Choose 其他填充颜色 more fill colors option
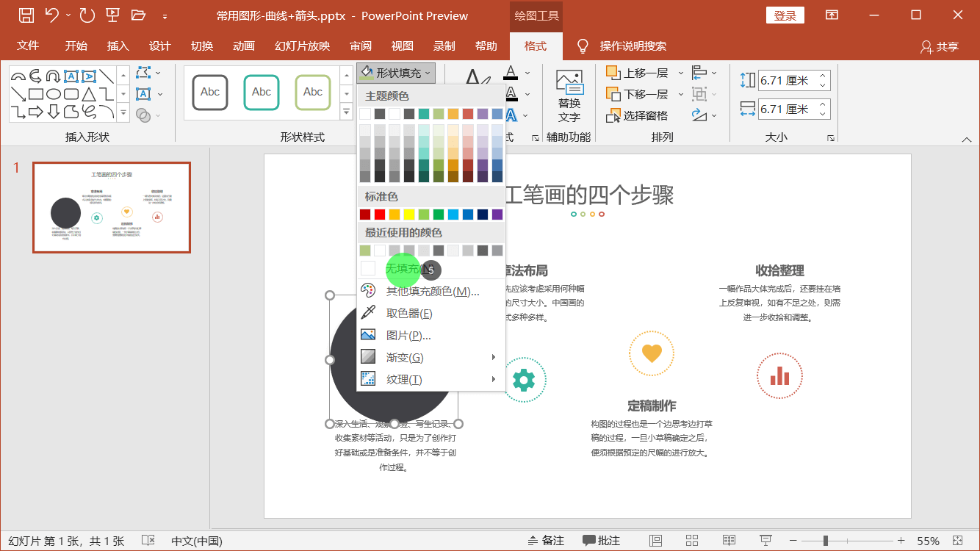The height and width of the screenshot is (551, 980). [431, 291]
